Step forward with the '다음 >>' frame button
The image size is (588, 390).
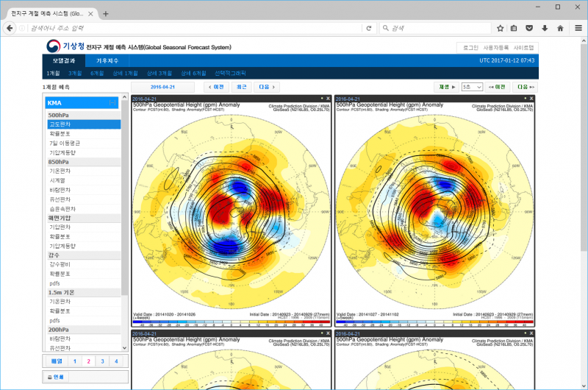click(526, 87)
